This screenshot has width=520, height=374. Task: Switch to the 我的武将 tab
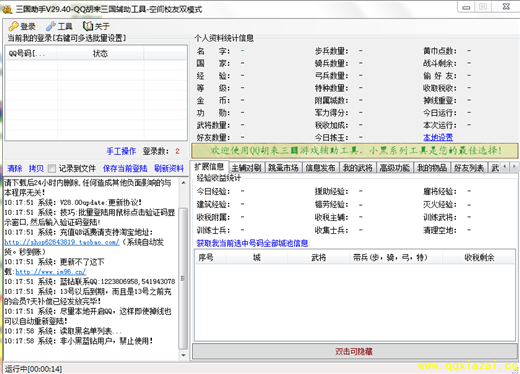click(358, 168)
